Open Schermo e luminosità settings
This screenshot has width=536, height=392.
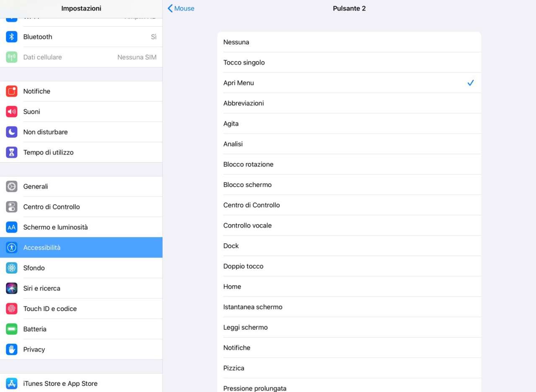(81, 227)
